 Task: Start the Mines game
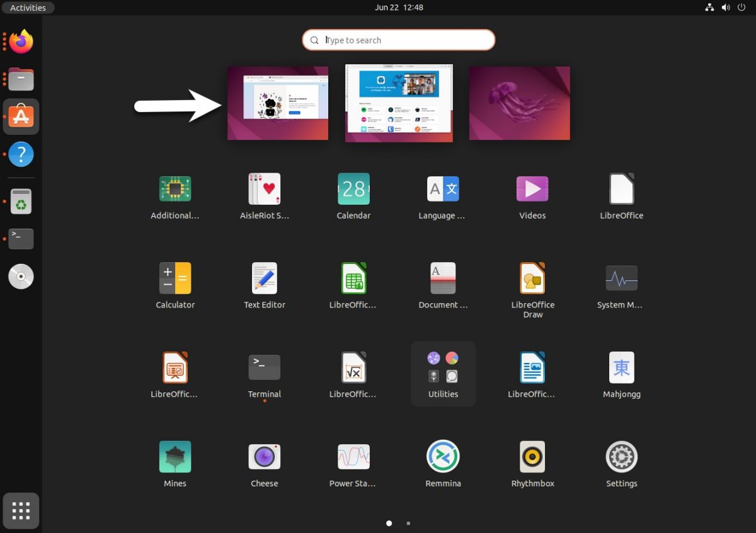(x=175, y=465)
